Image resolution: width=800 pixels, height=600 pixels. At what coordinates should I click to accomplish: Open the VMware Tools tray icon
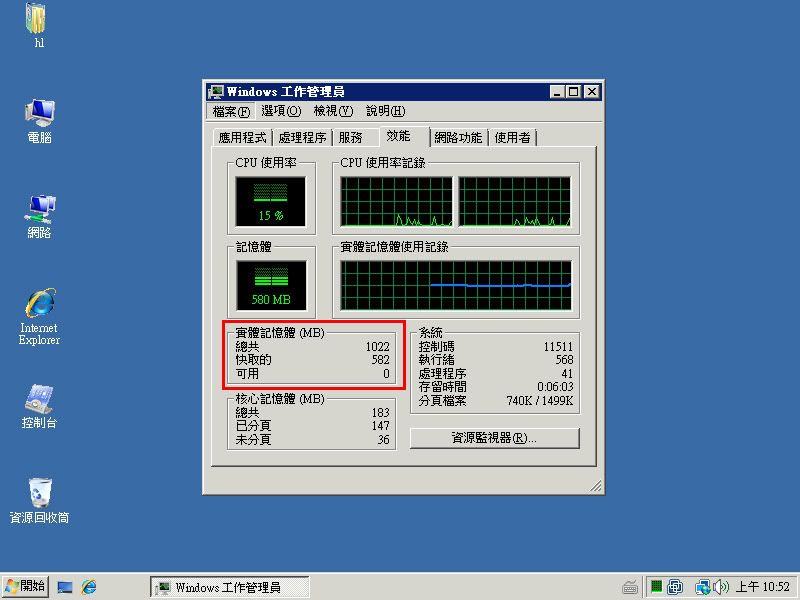[675, 587]
